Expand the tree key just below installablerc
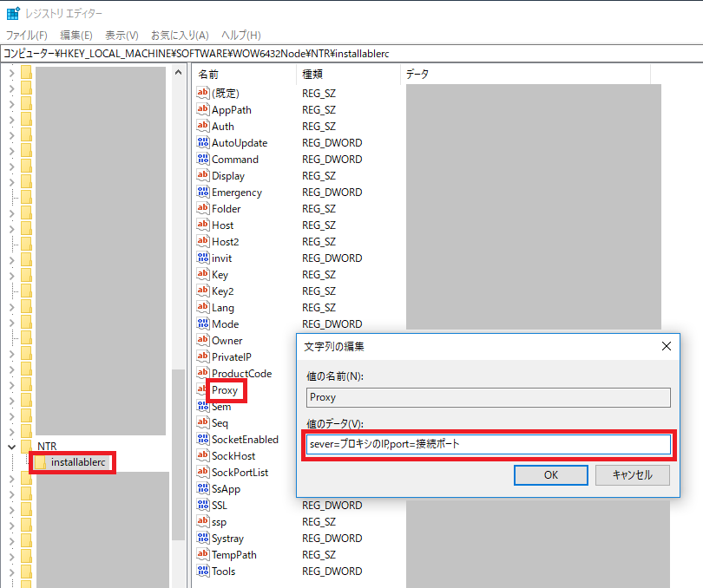Image resolution: width=703 pixels, height=588 pixels. (x=11, y=479)
